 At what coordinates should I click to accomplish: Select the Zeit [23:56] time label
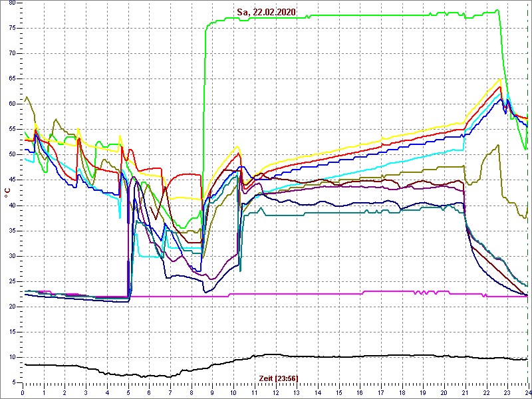279,378
